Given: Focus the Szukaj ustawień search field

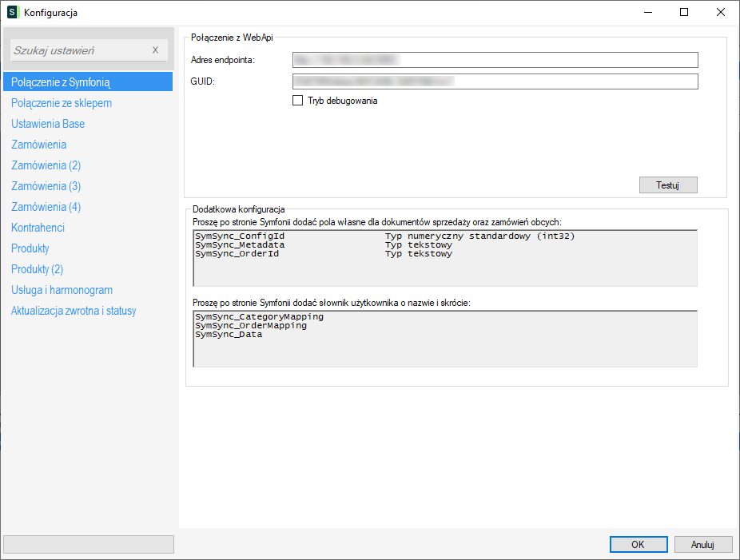Looking at the screenshot, I should point(80,50).
